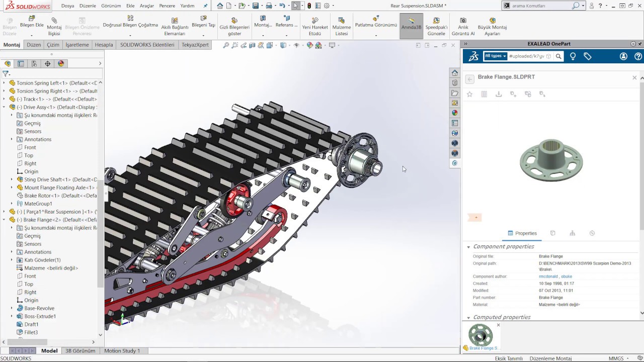Expand Torsion Spring Left<1> tree node
This screenshot has height=362, width=644.
coord(5,83)
